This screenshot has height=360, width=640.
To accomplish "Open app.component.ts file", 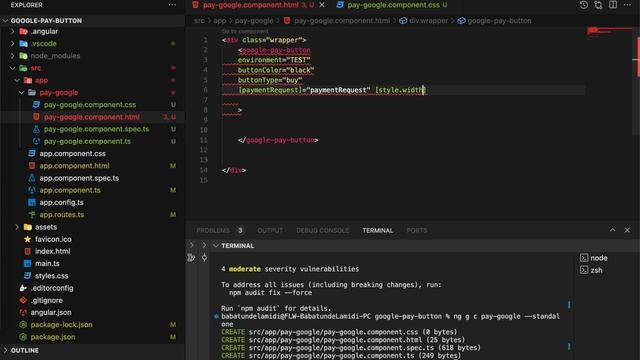I will [x=70, y=190].
